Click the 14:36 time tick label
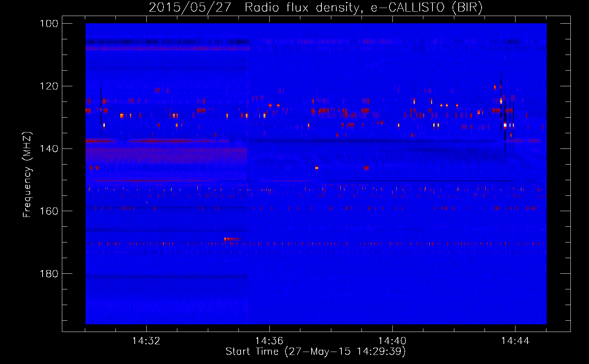 pyautogui.click(x=269, y=341)
